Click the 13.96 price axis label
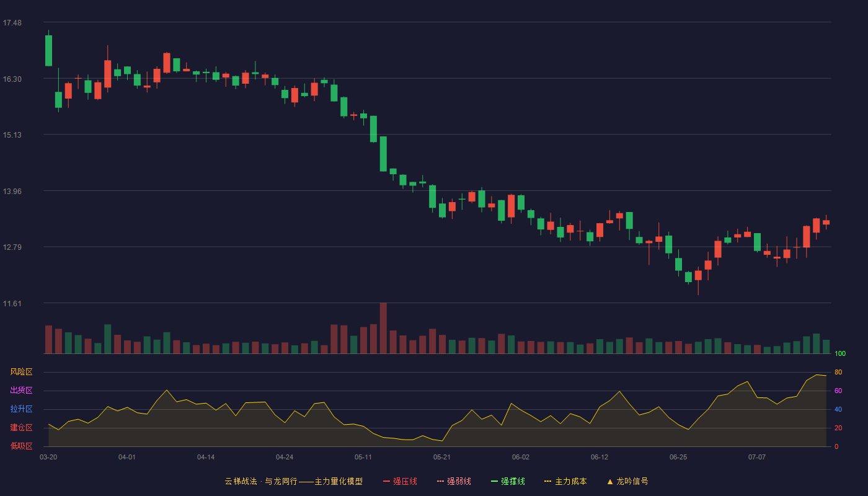Image resolution: width=868 pixels, height=496 pixels. pos(12,191)
